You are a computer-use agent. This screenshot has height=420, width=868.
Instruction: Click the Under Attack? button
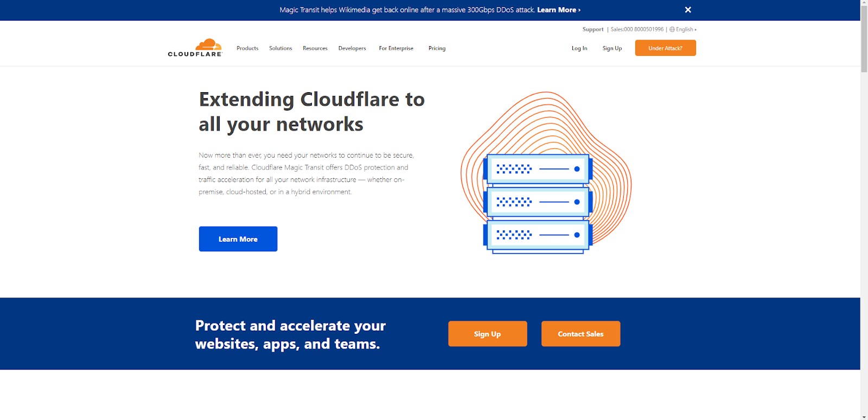(x=666, y=48)
